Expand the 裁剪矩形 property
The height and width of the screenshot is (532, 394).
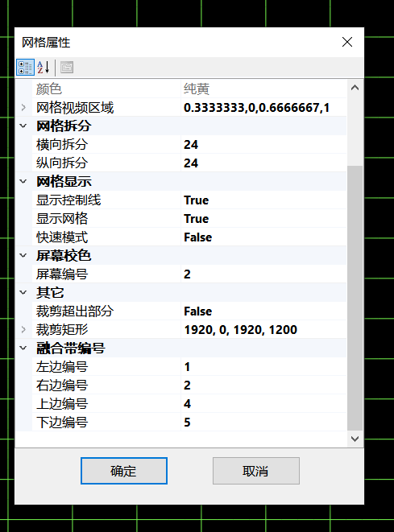point(23,329)
